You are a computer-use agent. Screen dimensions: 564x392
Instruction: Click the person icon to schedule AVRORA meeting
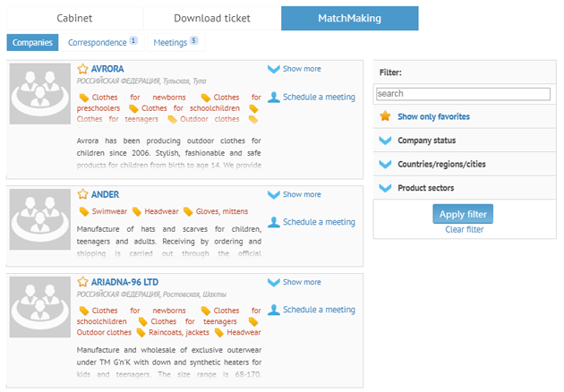click(x=274, y=98)
